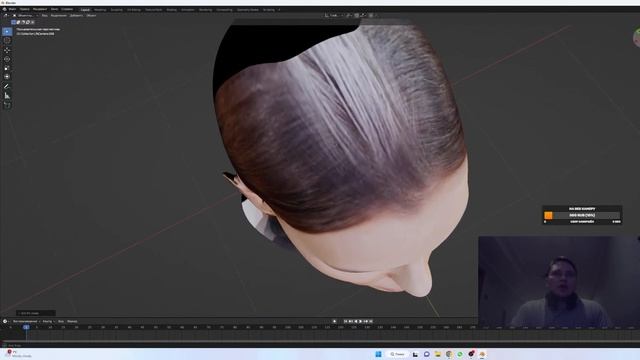The width and height of the screenshot is (640, 360).
Task: Open the pivot point dropdown
Action: click(x=349, y=16)
